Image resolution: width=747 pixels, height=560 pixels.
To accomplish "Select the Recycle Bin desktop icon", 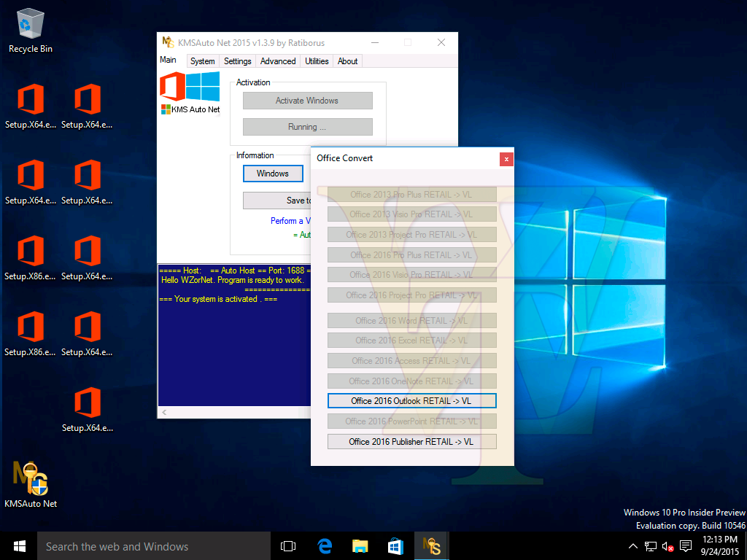I will point(31,31).
